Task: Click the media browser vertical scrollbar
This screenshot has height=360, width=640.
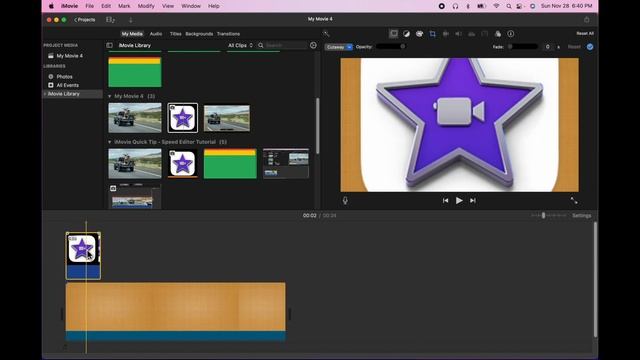Action: click(318, 126)
